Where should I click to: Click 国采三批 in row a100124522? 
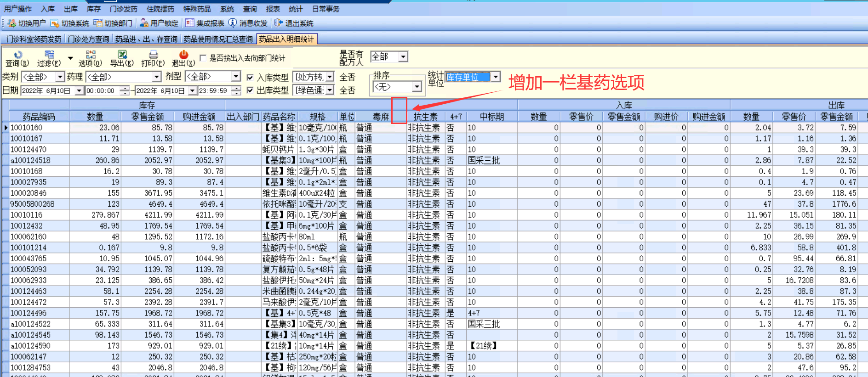(x=484, y=324)
